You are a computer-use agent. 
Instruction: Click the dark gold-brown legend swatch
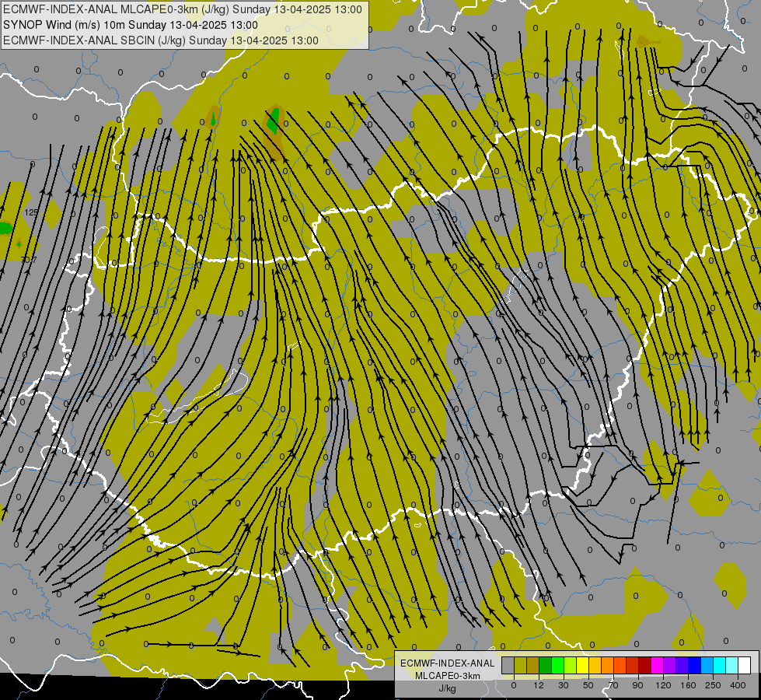(x=533, y=666)
